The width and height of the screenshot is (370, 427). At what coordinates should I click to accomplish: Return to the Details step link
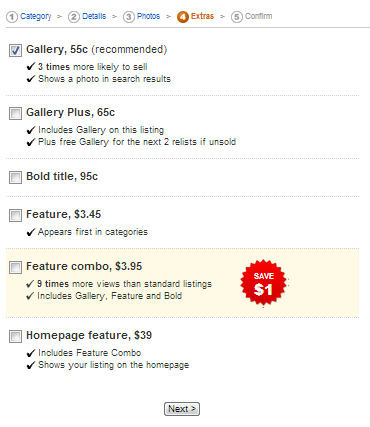pyautogui.click(x=94, y=16)
